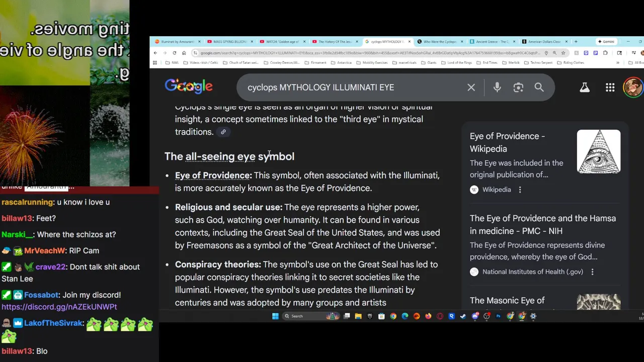Screen dimensions: 644x362
Task: Switch to 'WATCH: Golden age' tab
Action: [282, 42]
